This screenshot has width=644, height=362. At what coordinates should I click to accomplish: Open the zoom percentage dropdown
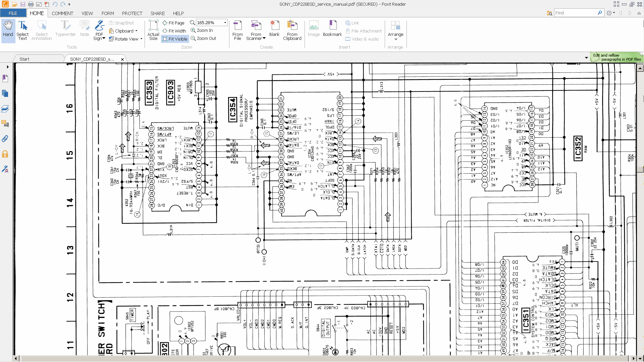(x=225, y=22)
